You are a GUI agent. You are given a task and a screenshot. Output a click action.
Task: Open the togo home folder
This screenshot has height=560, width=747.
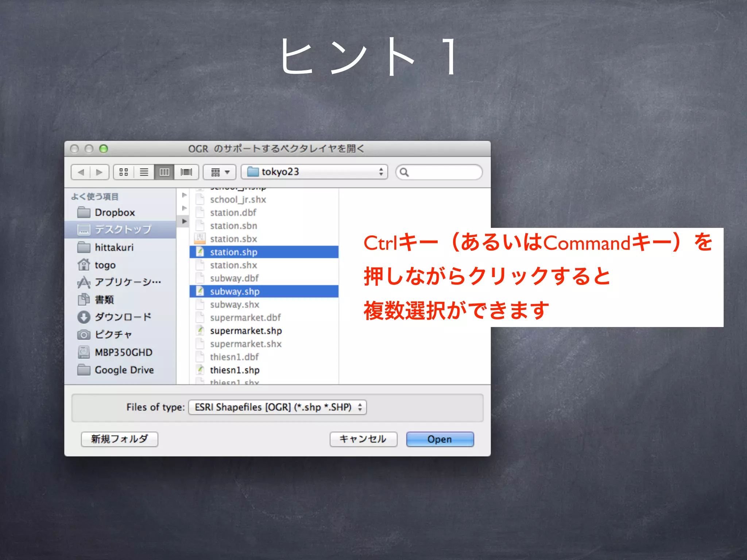tap(120, 265)
